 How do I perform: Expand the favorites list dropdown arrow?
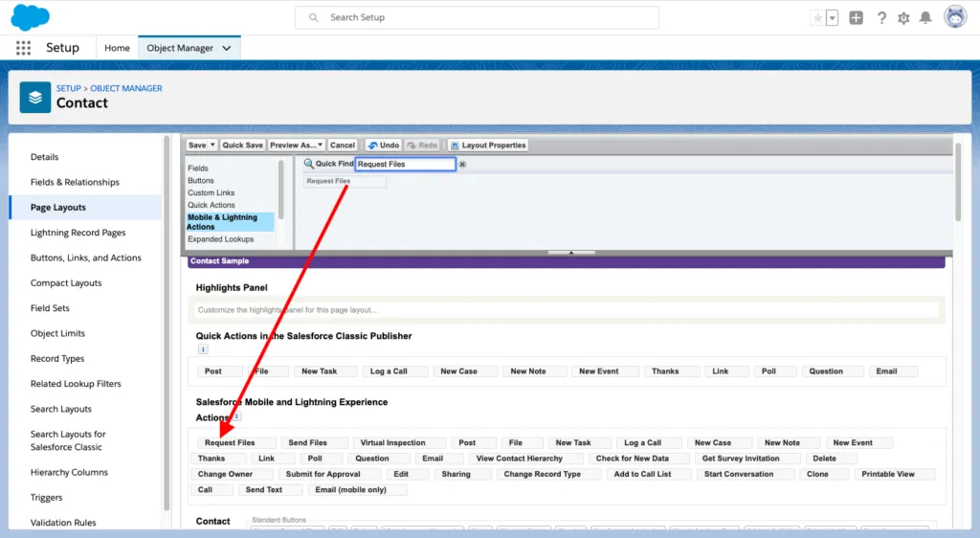(x=832, y=18)
